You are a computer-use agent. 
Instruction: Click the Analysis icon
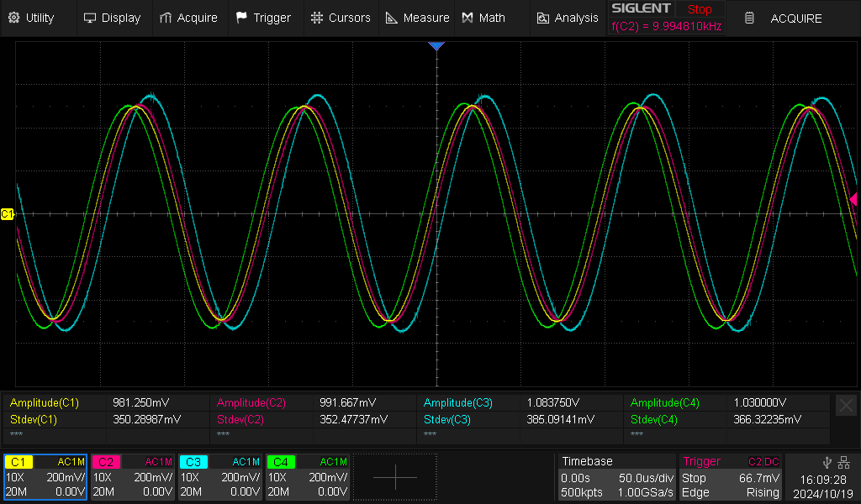[x=542, y=17]
